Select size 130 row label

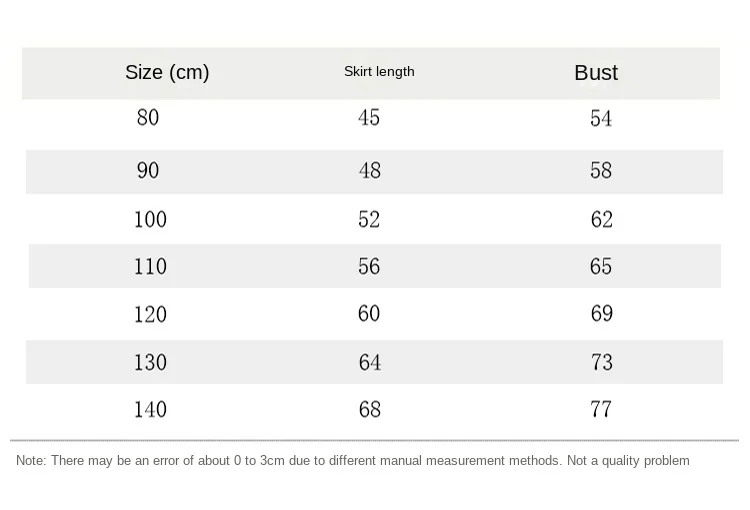tap(150, 362)
